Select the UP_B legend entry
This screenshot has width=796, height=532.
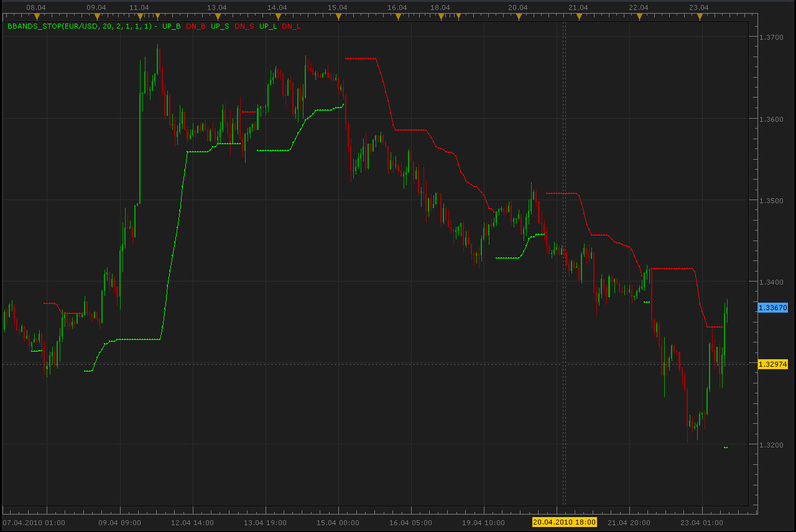(x=171, y=27)
